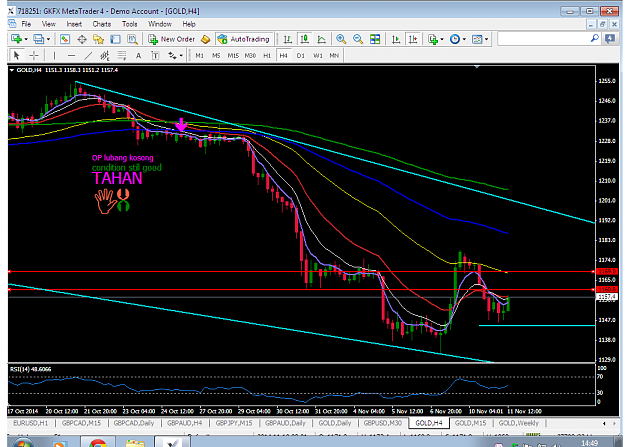Image resolution: width=625 pixels, height=447 pixels.
Task: Select the Equidistant Channel tool
Action: (105, 55)
